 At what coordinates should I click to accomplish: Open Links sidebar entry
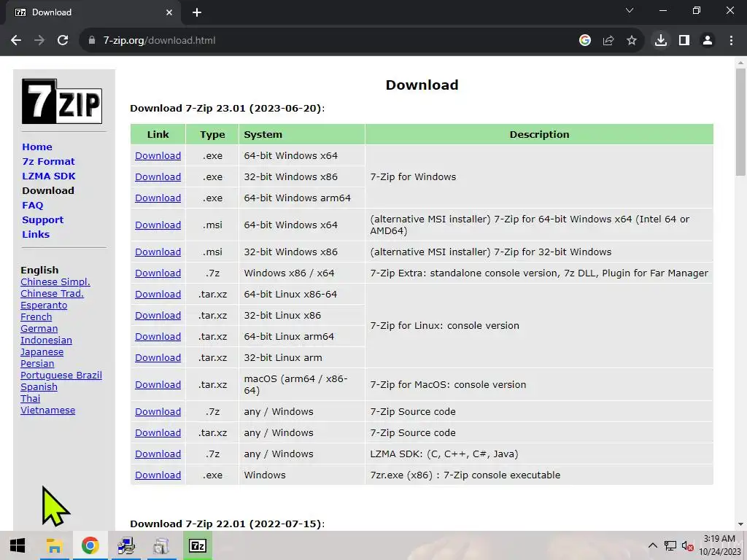point(36,234)
